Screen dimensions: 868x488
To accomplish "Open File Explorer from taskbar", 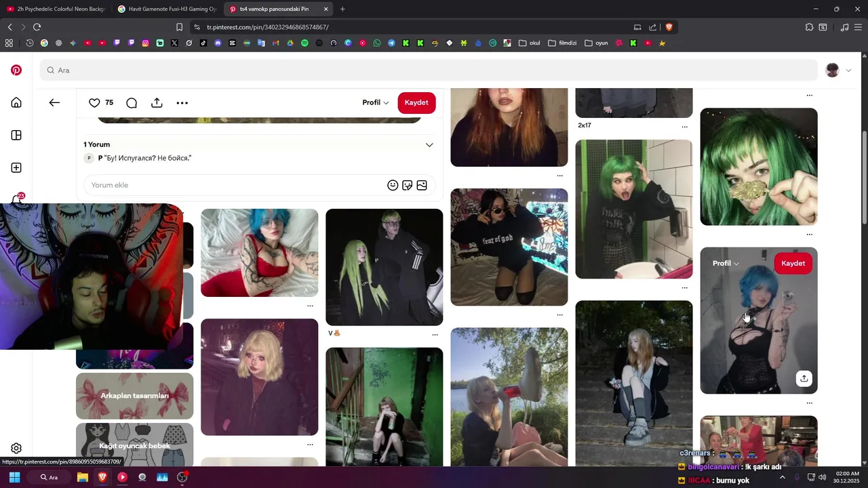I will (82, 477).
